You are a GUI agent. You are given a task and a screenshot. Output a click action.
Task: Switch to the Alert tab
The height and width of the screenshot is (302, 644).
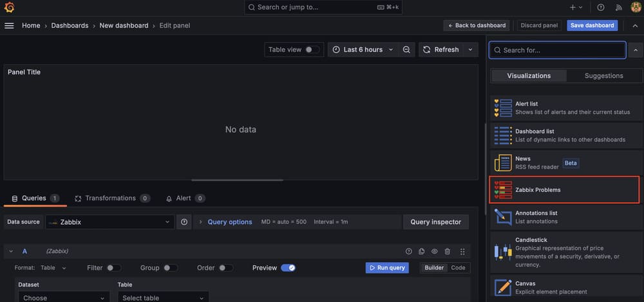click(x=185, y=198)
